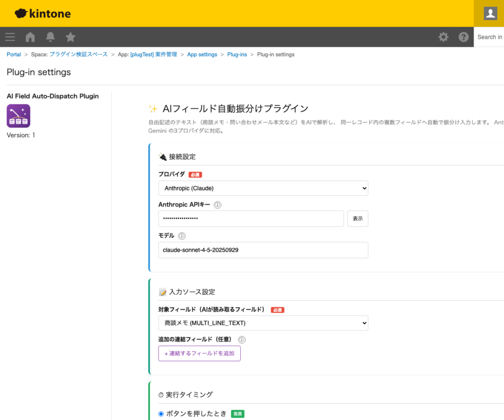Image resolution: width=504 pixels, height=420 pixels.
Task: Open the プロバイダ provider dropdown
Action: point(263,188)
